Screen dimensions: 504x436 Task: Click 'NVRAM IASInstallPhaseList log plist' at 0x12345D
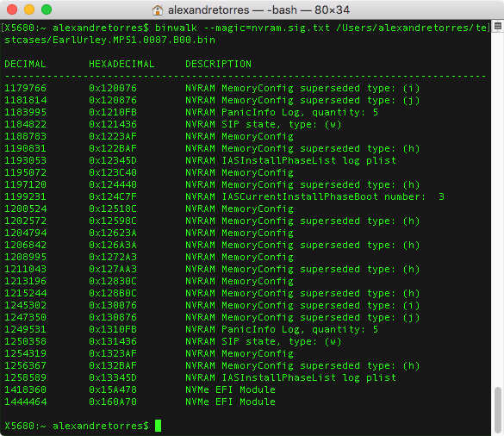coord(290,160)
